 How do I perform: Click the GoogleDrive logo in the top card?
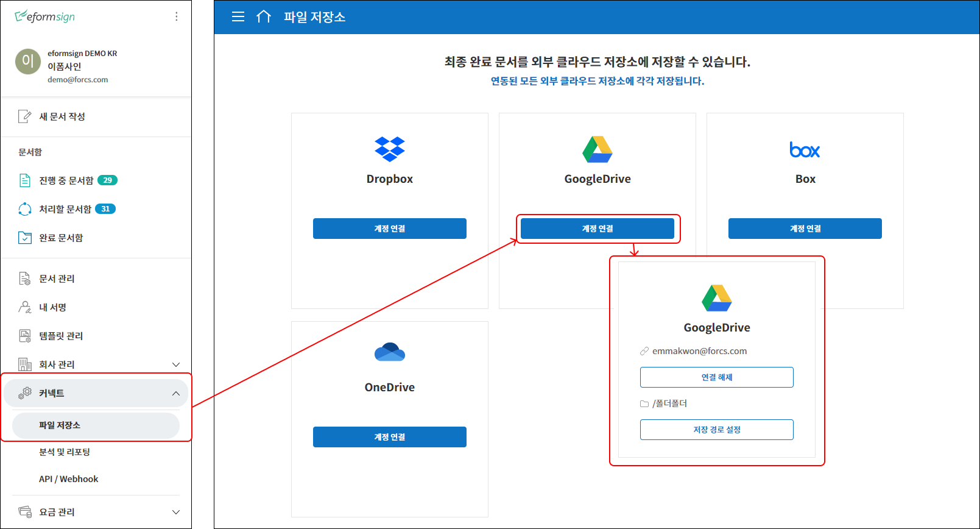[598, 149]
